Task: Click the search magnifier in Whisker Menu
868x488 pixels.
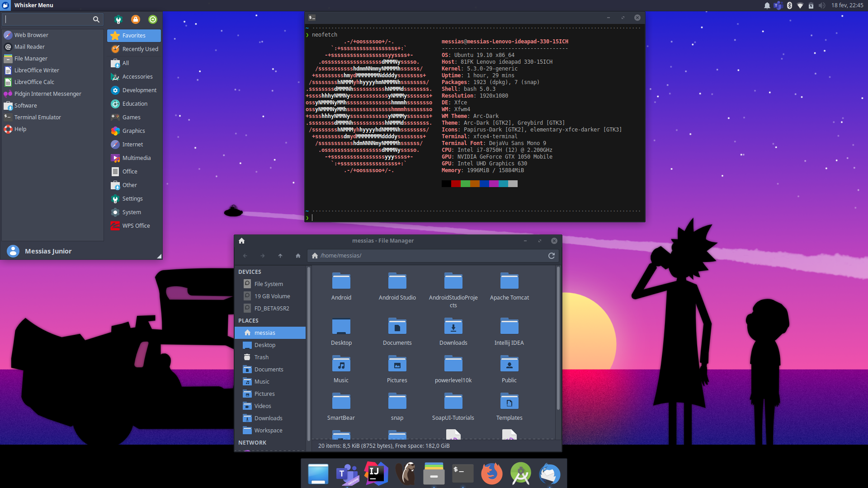Action: 96,19
